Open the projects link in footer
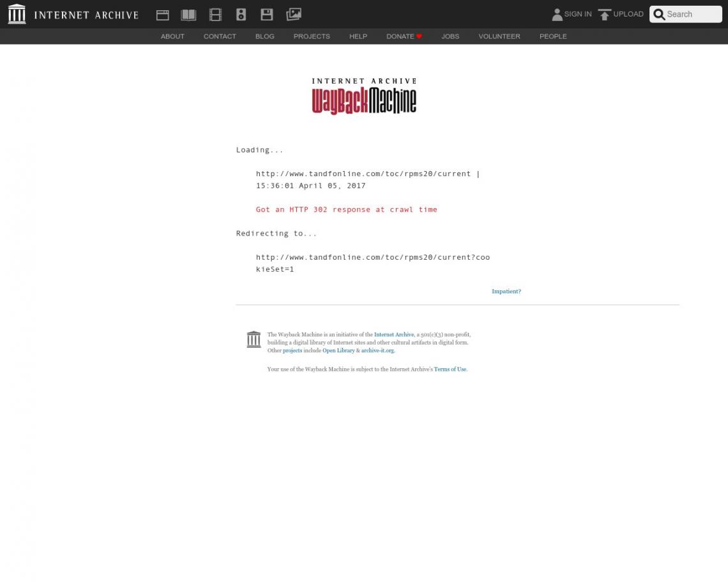This screenshot has height=582, width=728. pyautogui.click(x=292, y=350)
